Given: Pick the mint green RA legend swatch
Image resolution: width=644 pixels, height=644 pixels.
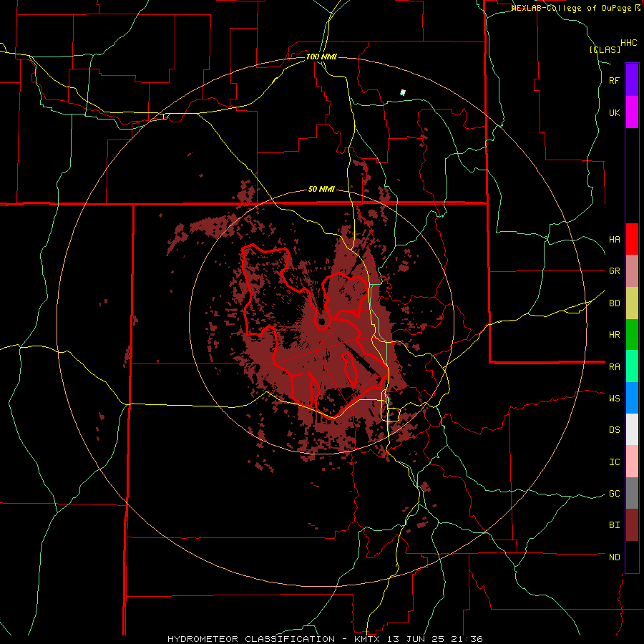Looking at the screenshot, I should point(632,366).
